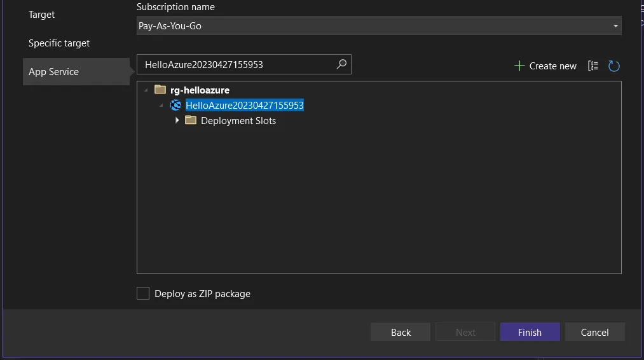644x360 pixels.
Task: Collapse the HelloAzure20230427155953 node
Action: [x=161, y=106]
